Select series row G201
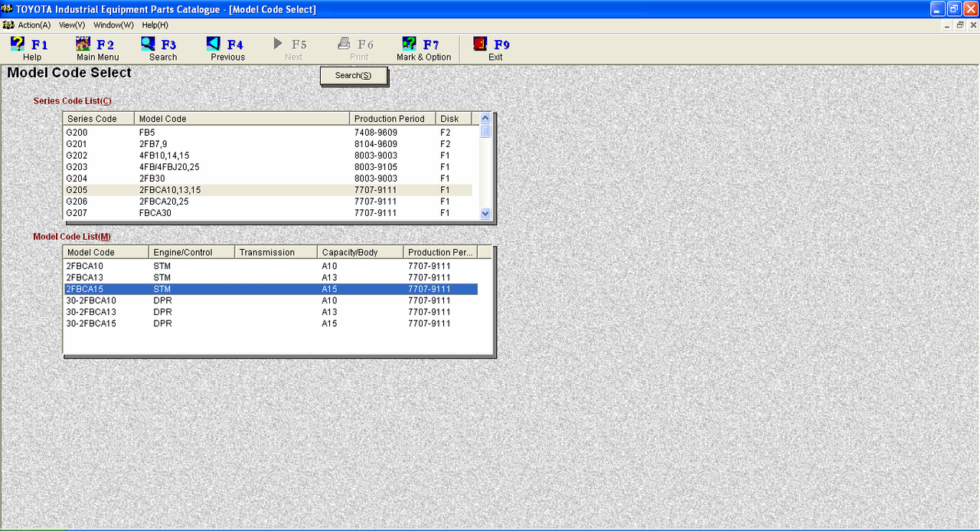980x531 pixels. pos(268,144)
